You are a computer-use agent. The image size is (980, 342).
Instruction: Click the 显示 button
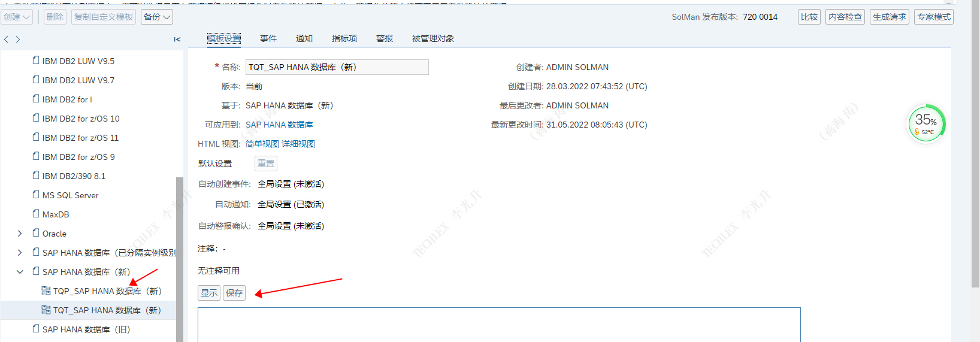pos(209,293)
